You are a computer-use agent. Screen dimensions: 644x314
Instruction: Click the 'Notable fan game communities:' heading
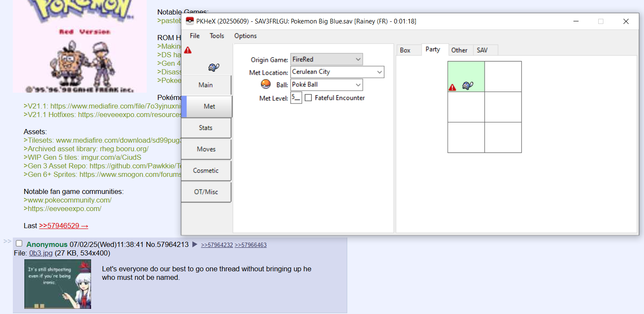tap(74, 191)
